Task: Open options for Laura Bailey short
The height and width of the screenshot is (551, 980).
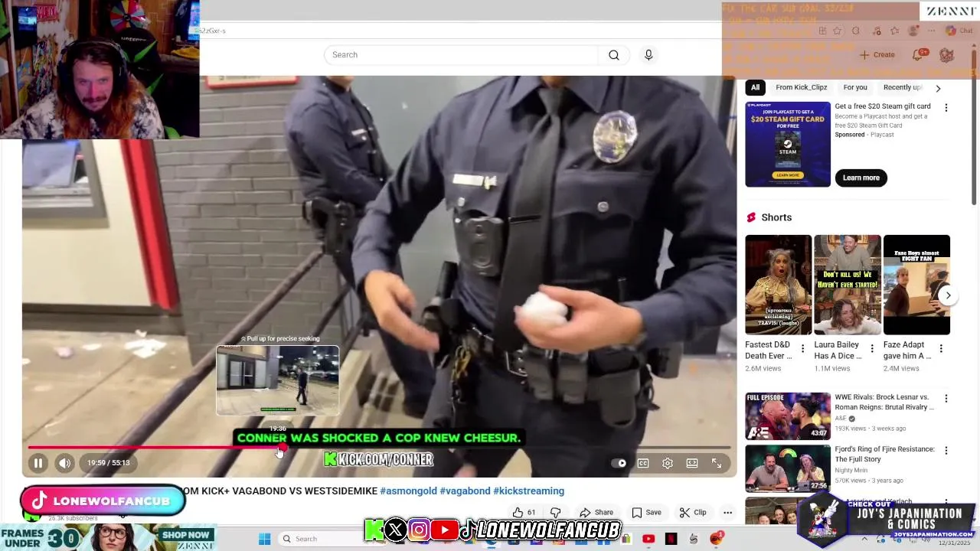Action: [x=871, y=349]
